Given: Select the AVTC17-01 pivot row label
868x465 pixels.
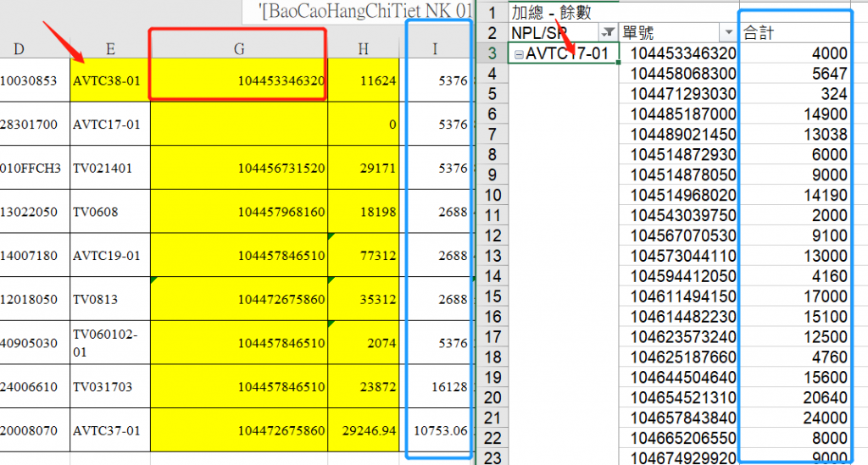Looking at the screenshot, I should coord(567,53).
